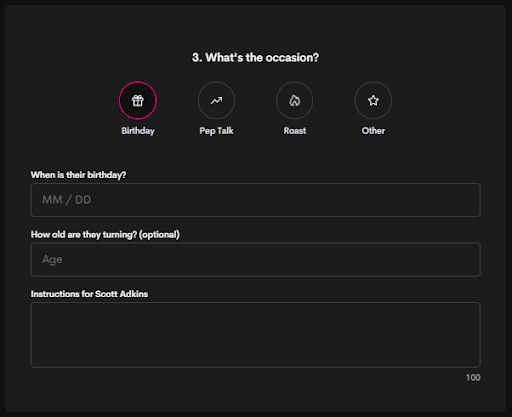
Task: Click the step number "3." in the heading
Action: click(197, 58)
